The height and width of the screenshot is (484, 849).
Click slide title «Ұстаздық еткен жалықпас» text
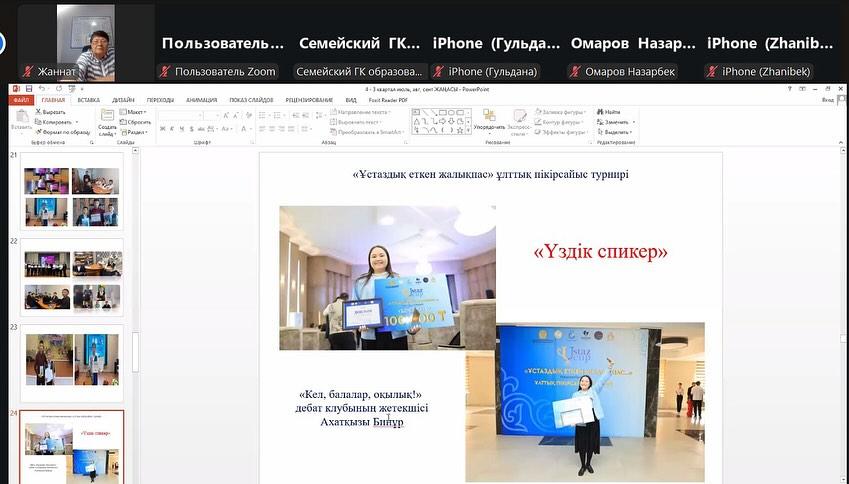click(x=490, y=174)
